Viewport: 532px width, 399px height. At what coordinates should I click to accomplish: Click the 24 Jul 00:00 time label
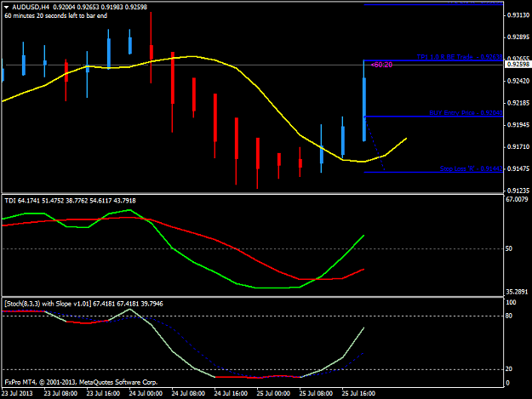pyautogui.click(x=146, y=393)
